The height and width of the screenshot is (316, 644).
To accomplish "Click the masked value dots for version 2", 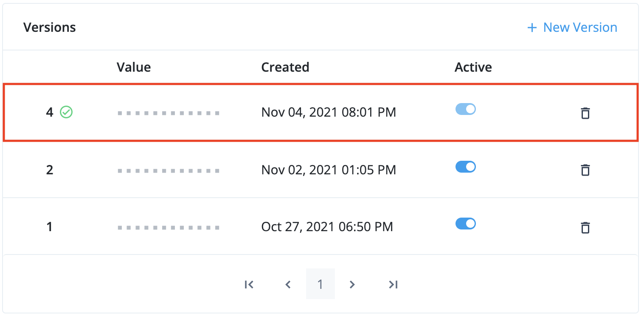I will pyautogui.click(x=168, y=170).
